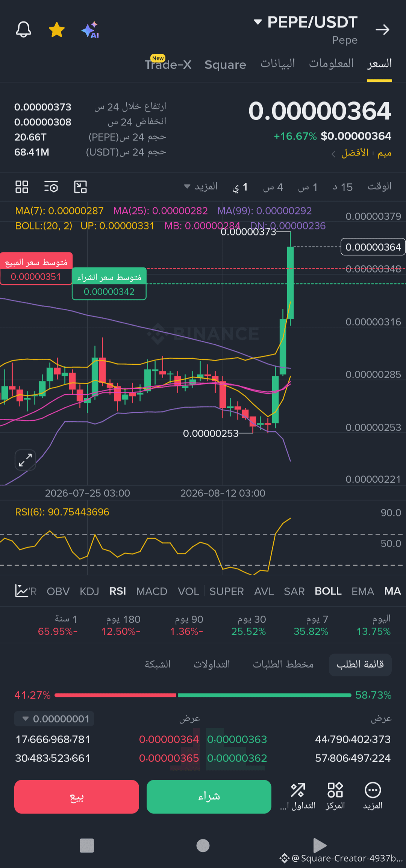
Task: Open chart indicator settings icon
Action: coord(51,187)
